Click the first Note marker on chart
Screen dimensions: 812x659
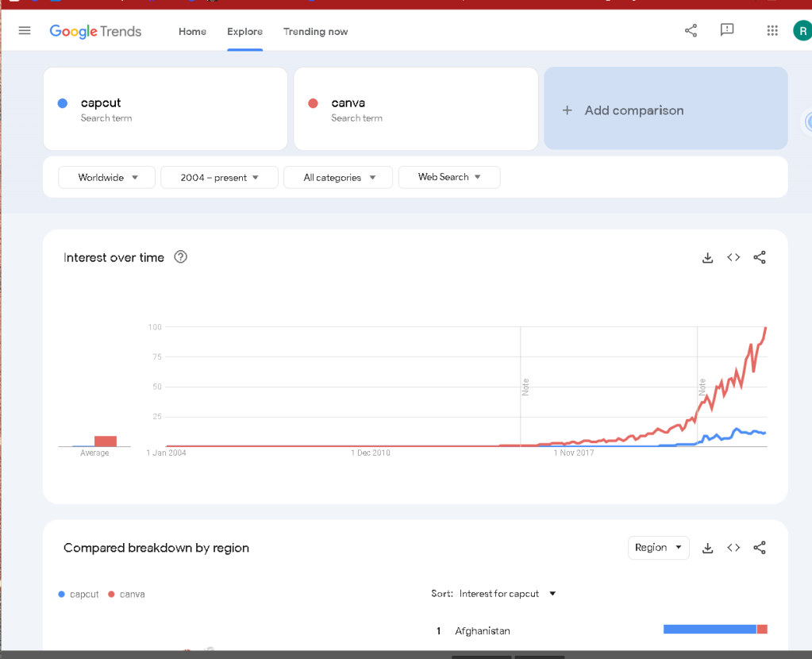click(x=525, y=387)
